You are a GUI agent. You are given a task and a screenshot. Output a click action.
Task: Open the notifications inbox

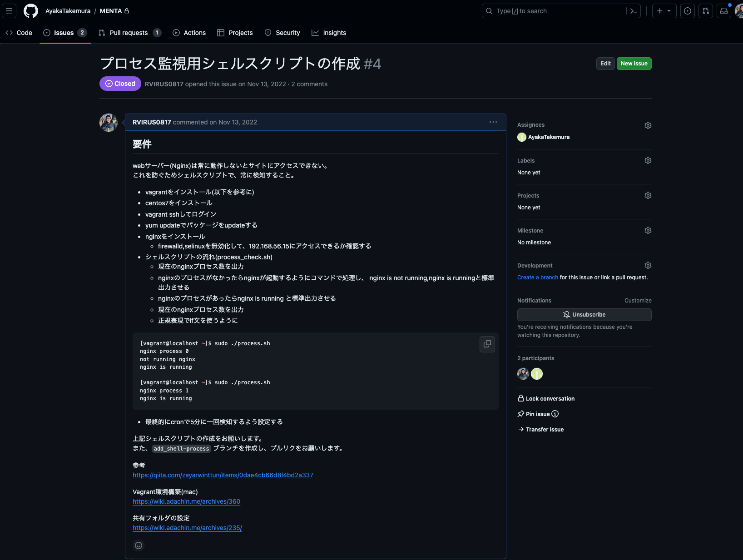click(x=723, y=10)
